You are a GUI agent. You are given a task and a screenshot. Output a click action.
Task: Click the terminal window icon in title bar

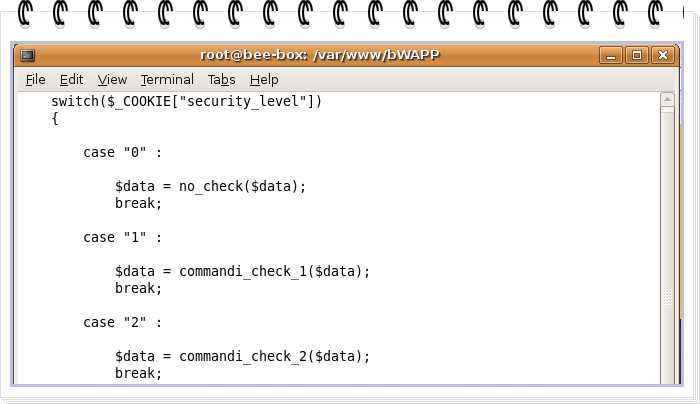click(x=28, y=55)
